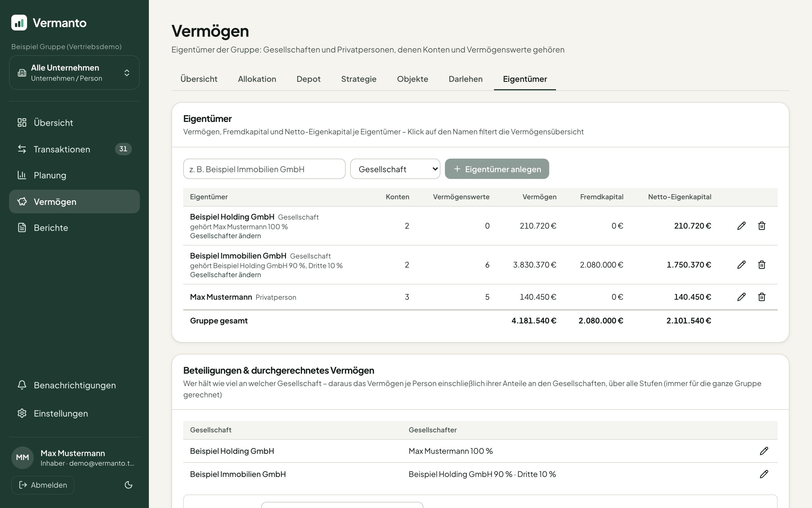Edit Max Mustermann owner with pencil icon
The height and width of the screenshot is (508, 812).
pyautogui.click(x=741, y=297)
